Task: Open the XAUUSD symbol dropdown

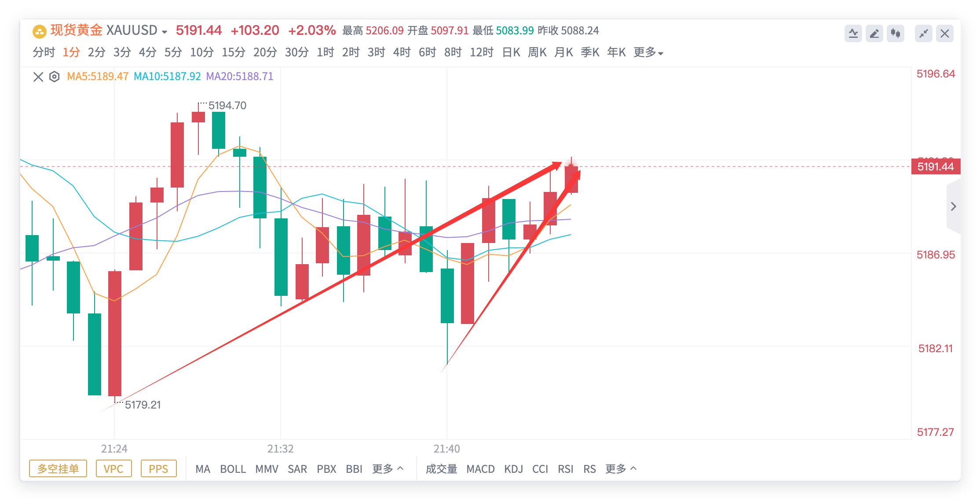Action: (x=165, y=31)
